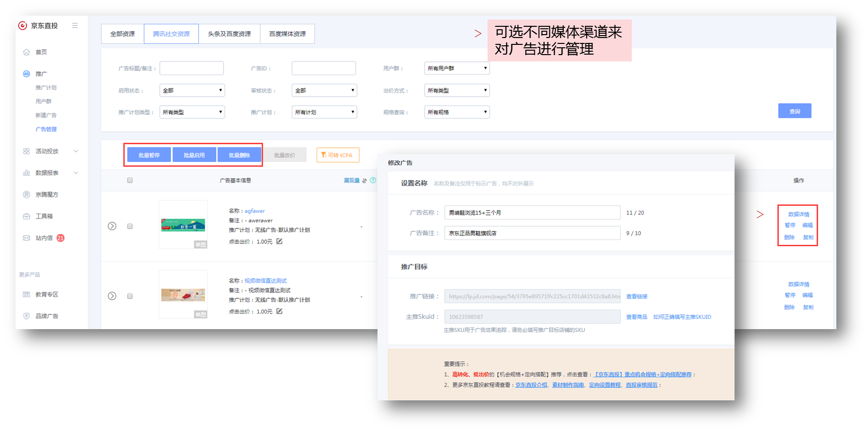This screenshot has height=432, width=868.
Task: Switch to the 头条及百度资源 tab
Action: 229,34
